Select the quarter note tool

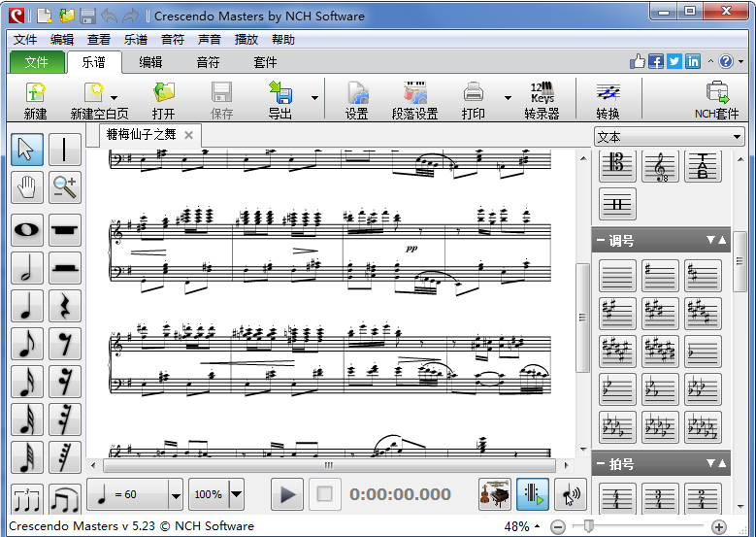tap(27, 306)
